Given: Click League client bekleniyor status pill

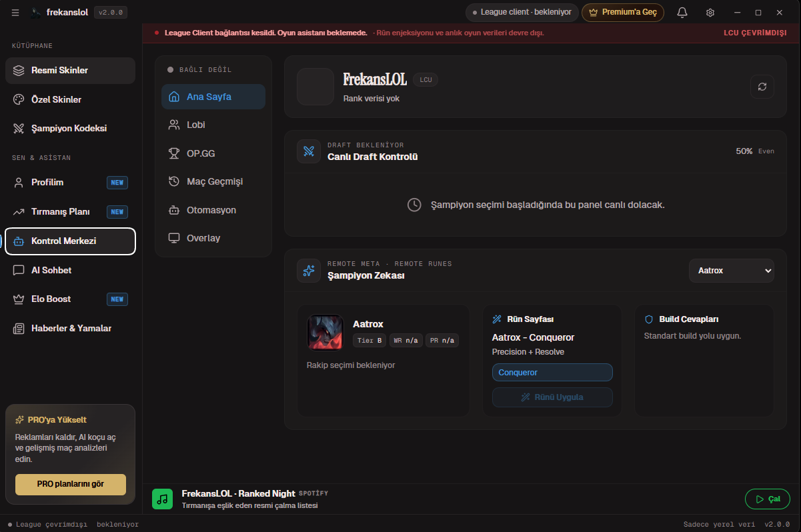Looking at the screenshot, I should pos(522,12).
